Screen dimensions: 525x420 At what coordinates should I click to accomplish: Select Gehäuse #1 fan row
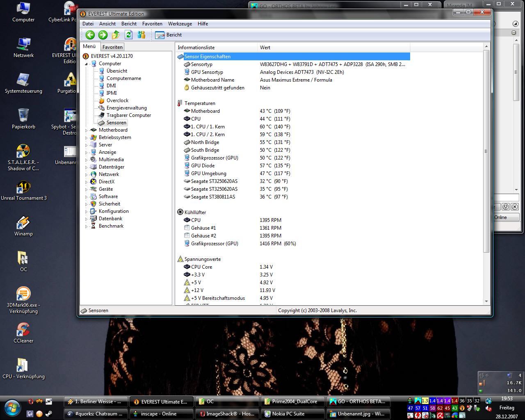pyautogui.click(x=293, y=228)
